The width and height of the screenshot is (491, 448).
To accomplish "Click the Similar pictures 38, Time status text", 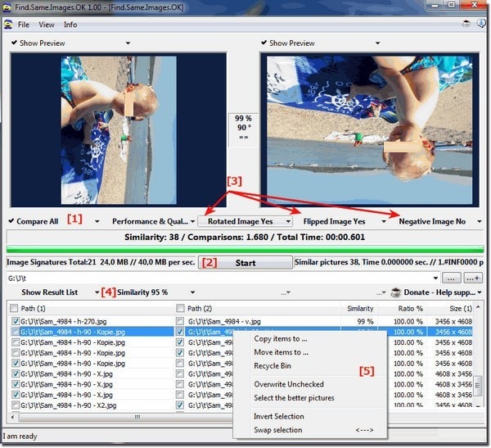I will [389, 262].
